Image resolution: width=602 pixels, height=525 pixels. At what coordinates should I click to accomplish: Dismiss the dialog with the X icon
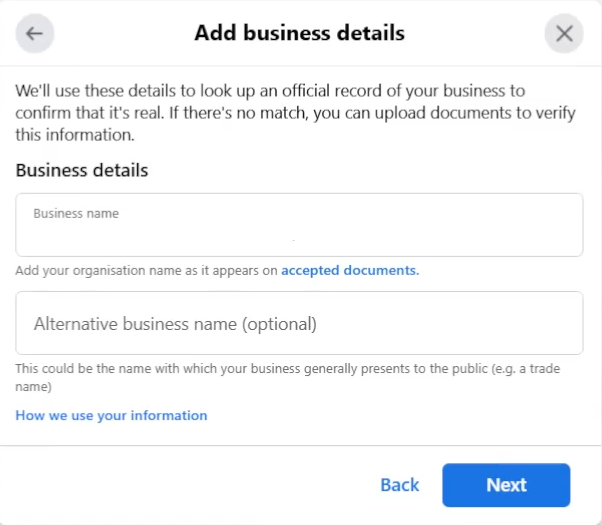click(x=564, y=34)
